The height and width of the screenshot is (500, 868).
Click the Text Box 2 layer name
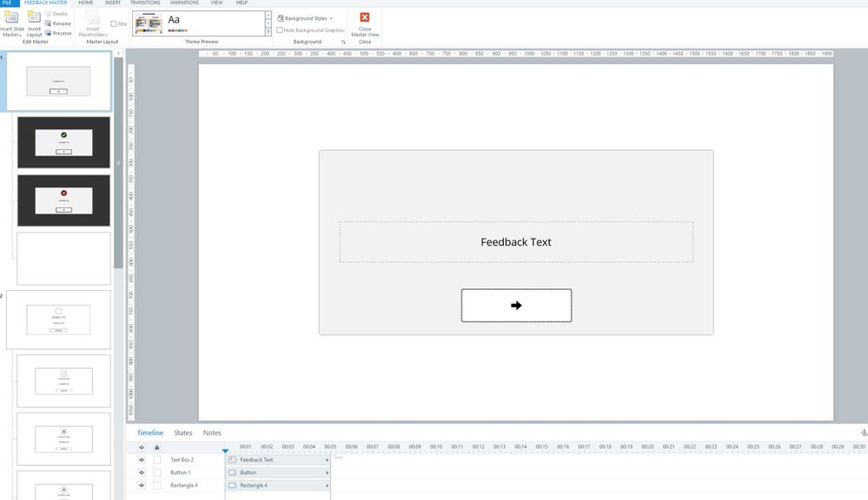(182, 459)
